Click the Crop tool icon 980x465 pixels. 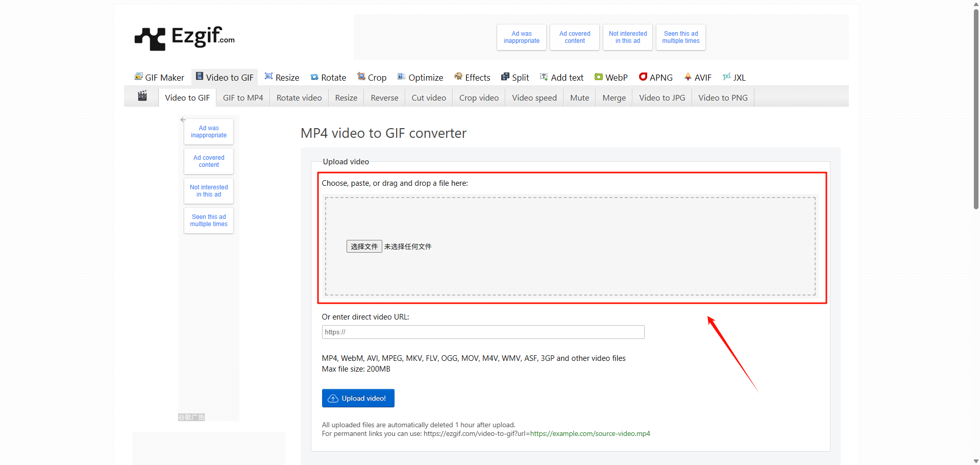tap(361, 77)
